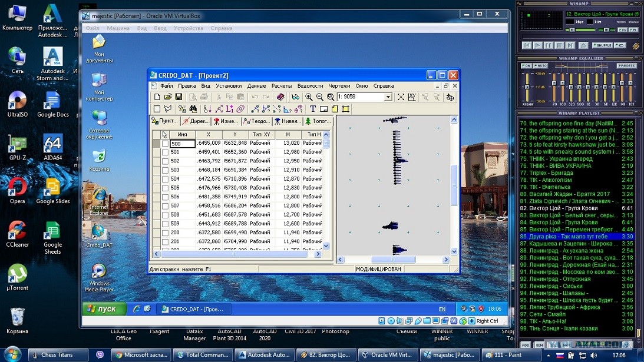
Task: Zoom out with the magnifier minus icon
Action: coord(319,97)
